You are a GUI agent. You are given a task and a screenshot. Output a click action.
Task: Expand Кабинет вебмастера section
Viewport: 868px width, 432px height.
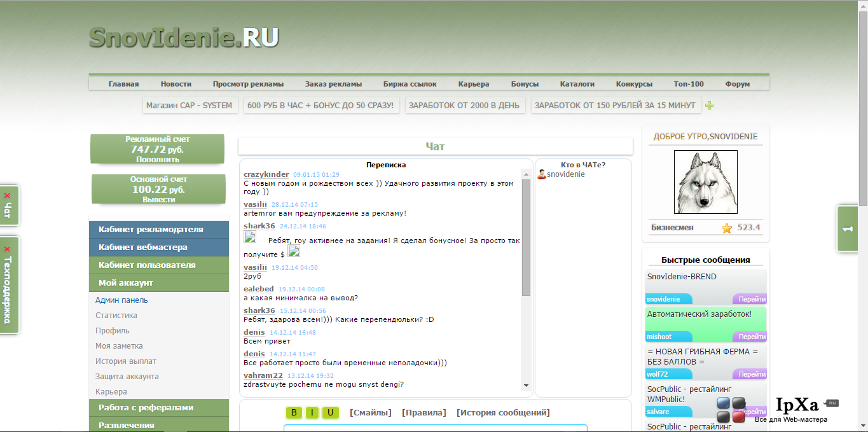tap(159, 247)
